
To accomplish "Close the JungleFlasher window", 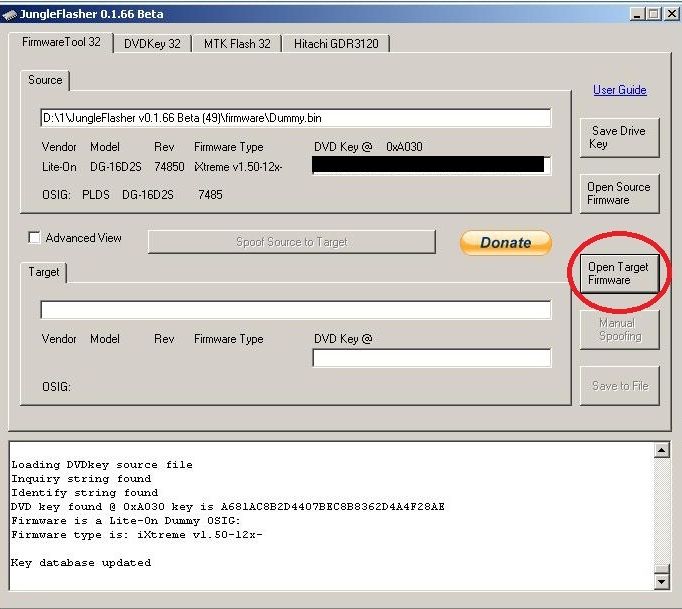I will point(671,14).
